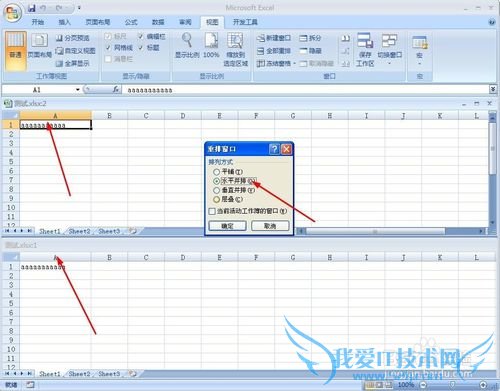Click Normal view icon in status bar
This screenshot has width=500, height=391.
(369, 385)
